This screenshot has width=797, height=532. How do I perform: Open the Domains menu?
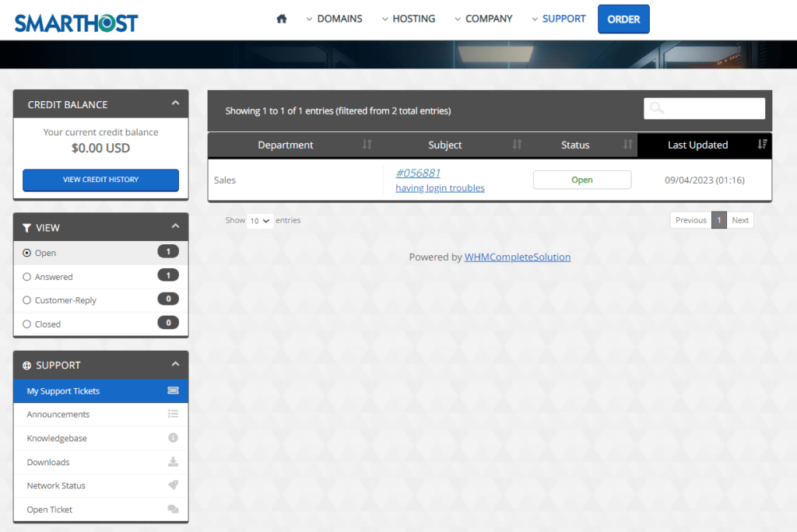pyautogui.click(x=334, y=19)
